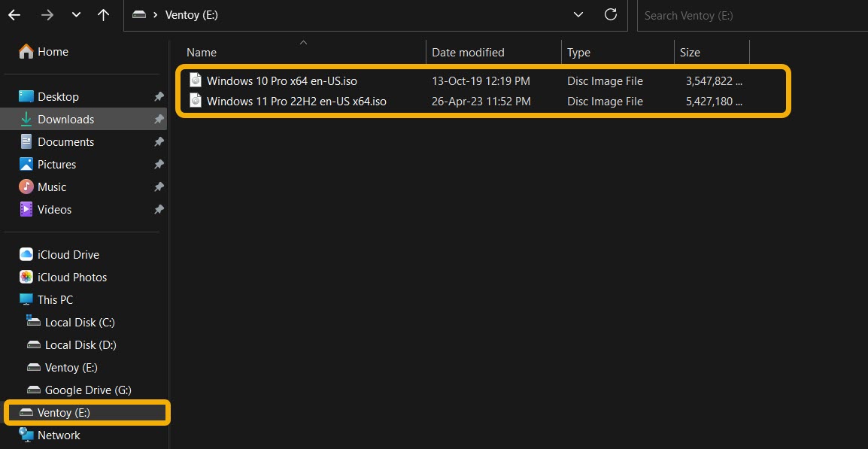Select Local Disk (C:) in sidebar
The height and width of the screenshot is (449, 868).
(x=79, y=322)
